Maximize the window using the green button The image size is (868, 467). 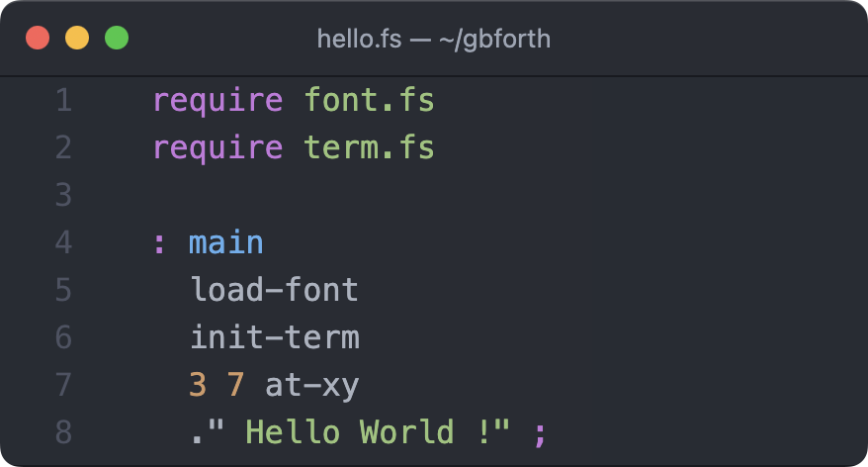[117, 39]
